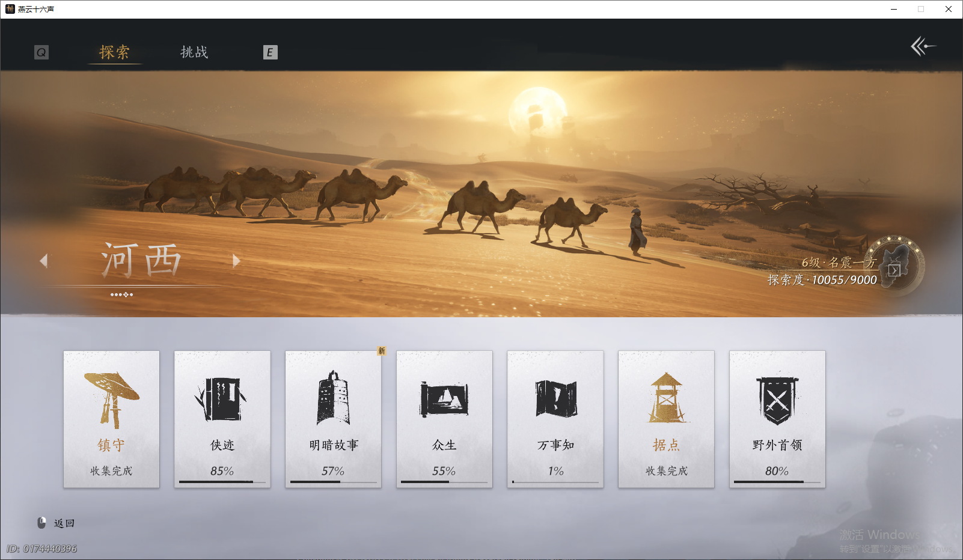Click the E key shortcut indicator
The image size is (963, 560).
click(x=270, y=52)
